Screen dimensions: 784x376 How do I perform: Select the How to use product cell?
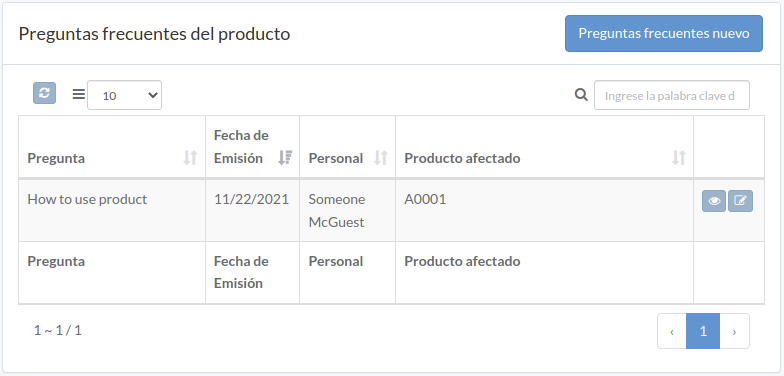pos(112,210)
